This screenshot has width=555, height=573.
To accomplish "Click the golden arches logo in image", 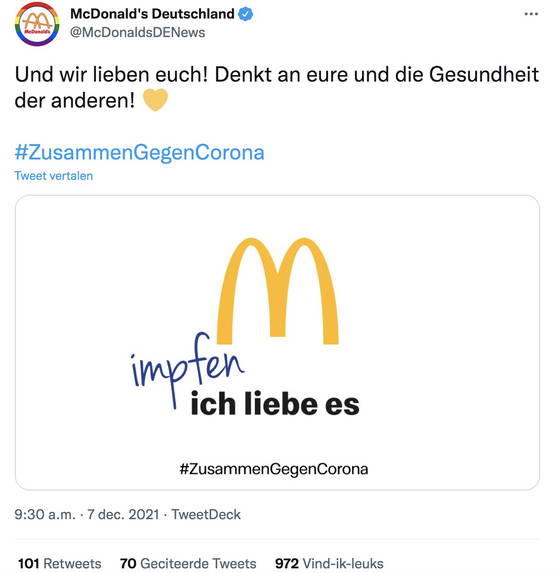I will (278, 291).
